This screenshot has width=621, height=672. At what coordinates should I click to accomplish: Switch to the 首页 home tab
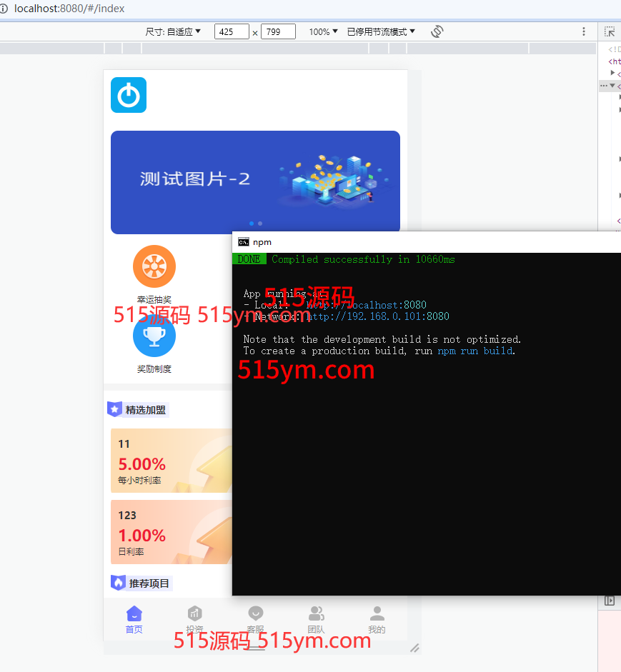pyautogui.click(x=134, y=620)
